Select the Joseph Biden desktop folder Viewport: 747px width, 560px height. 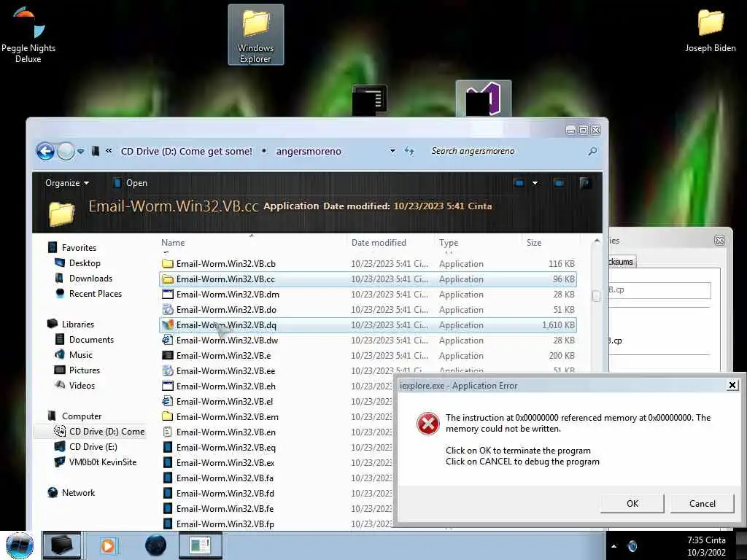pos(711,31)
